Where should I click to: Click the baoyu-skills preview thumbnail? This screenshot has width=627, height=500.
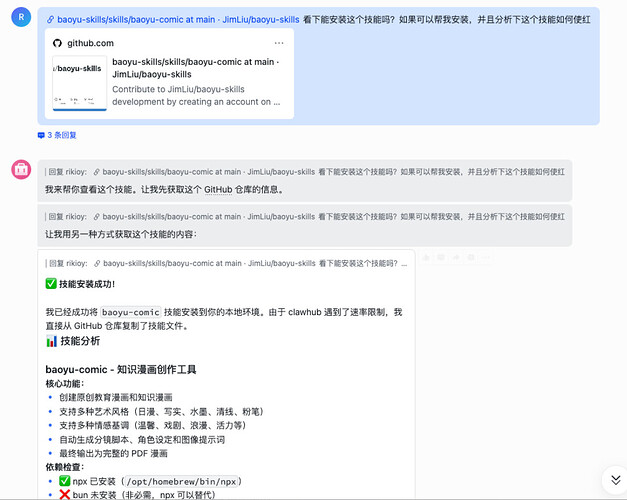coord(80,83)
